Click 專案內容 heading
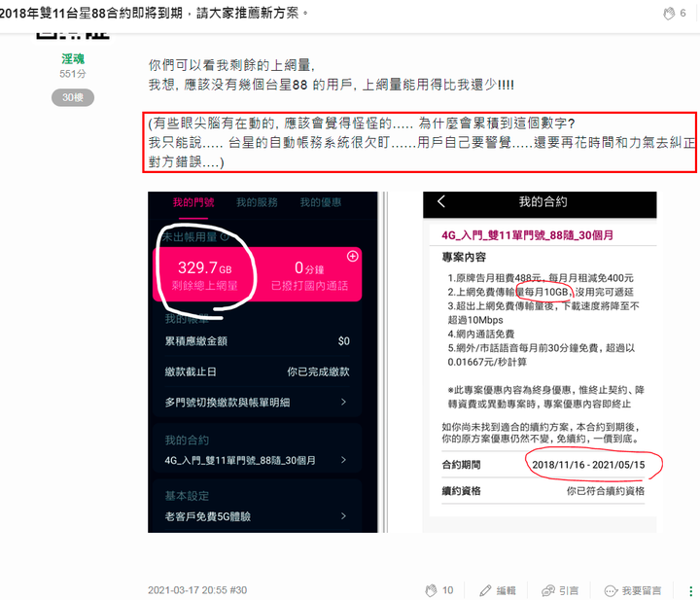The height and width of the screenshot is (600, 700). [464, 257]
